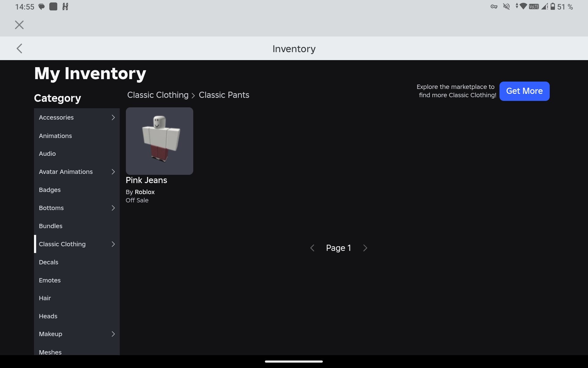Image resolution: width=588 pixels, height=368 pixels.
Task: Select the Decals category
Action: click(x=77, y=262)
